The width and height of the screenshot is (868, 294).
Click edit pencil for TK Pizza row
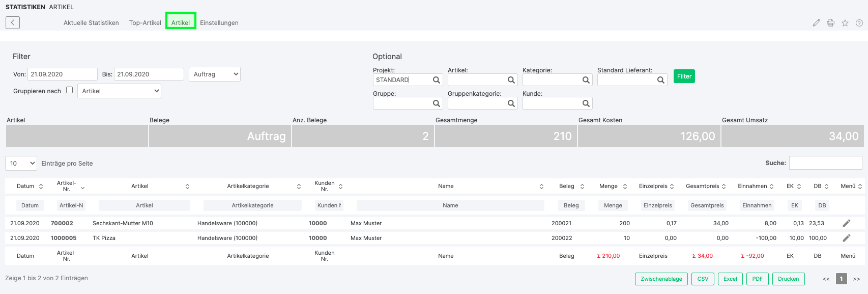[x=846, y=238]
